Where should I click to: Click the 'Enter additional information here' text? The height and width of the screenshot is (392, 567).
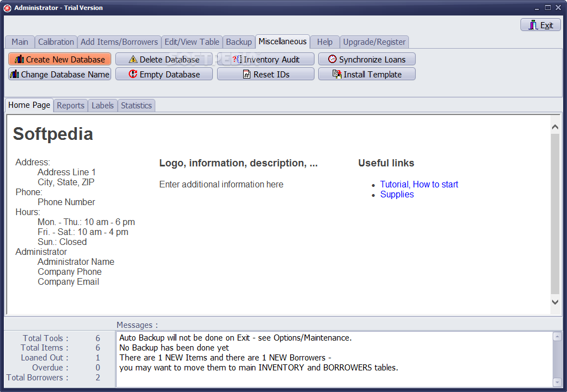(x=221, y=185)
